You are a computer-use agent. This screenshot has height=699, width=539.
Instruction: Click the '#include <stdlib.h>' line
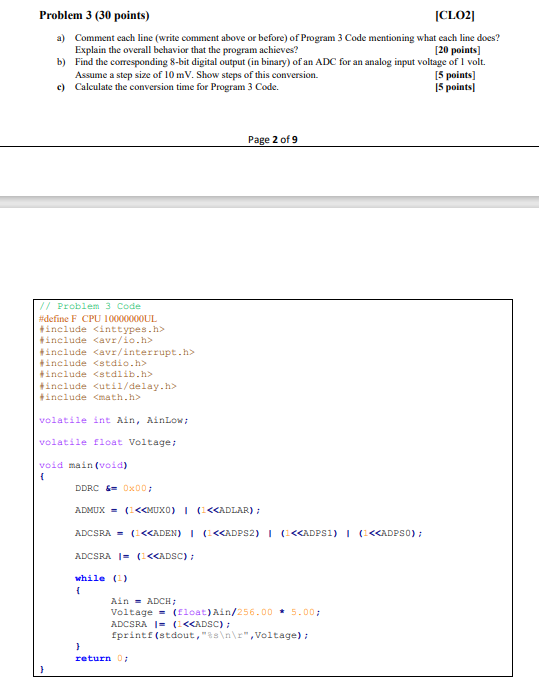click(x=96, y=374)
